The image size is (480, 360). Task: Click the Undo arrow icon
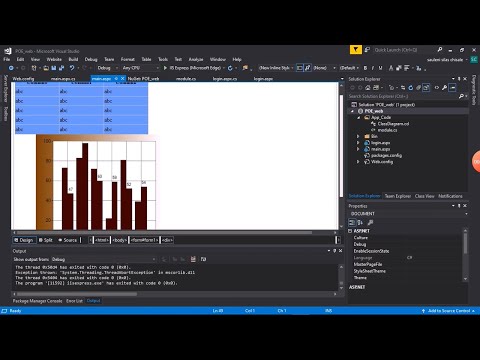click(72, 68)
